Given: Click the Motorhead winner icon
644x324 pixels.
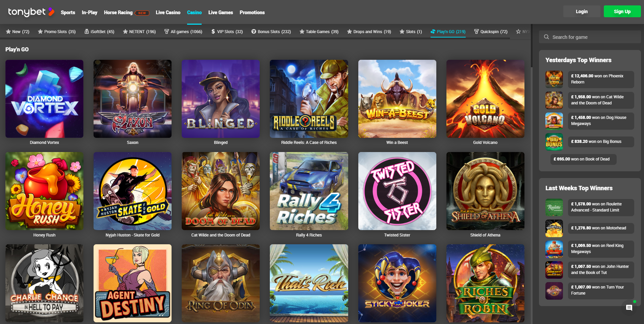Looking at the screenshot, I should tap(554, 228).
